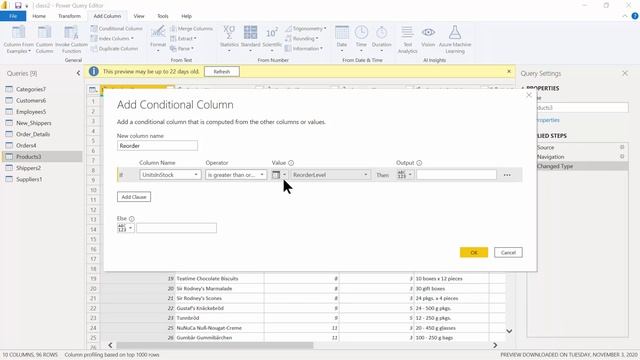Open the Date column tool
The height and width of the screenshot is (360, 640).
pyautogui.click(x=342, y=39)
